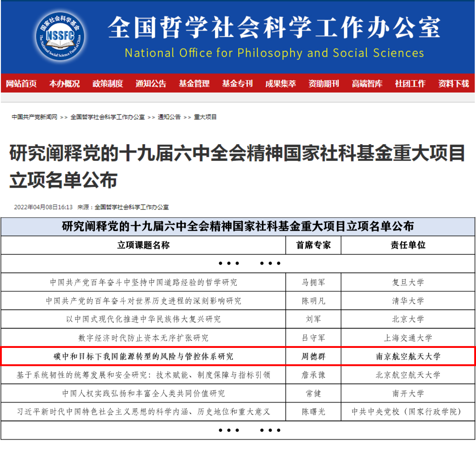The image size is (476, 459).
Task: Go to 政策制度 section
Action: [108, 83]
